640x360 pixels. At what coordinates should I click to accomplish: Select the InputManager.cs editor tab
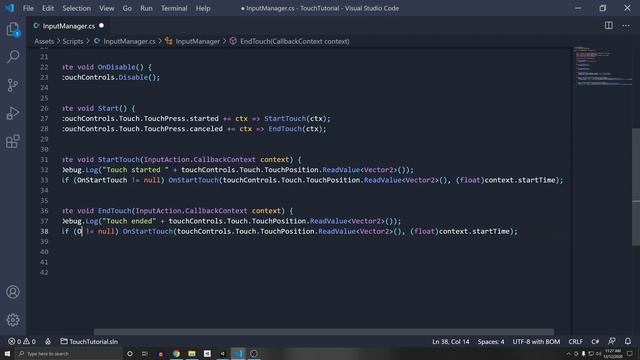click(69, 26)
